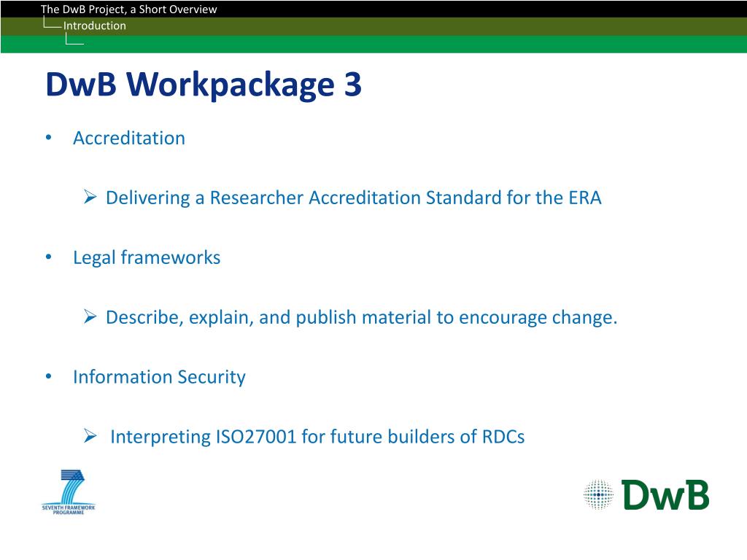Click 'Interpreting ISO27001 for future builders of RDCs'

click(x=317, y=437)
